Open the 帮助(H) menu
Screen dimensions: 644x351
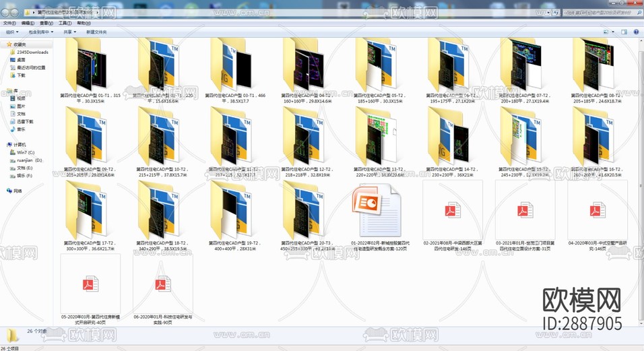point(84,24)
